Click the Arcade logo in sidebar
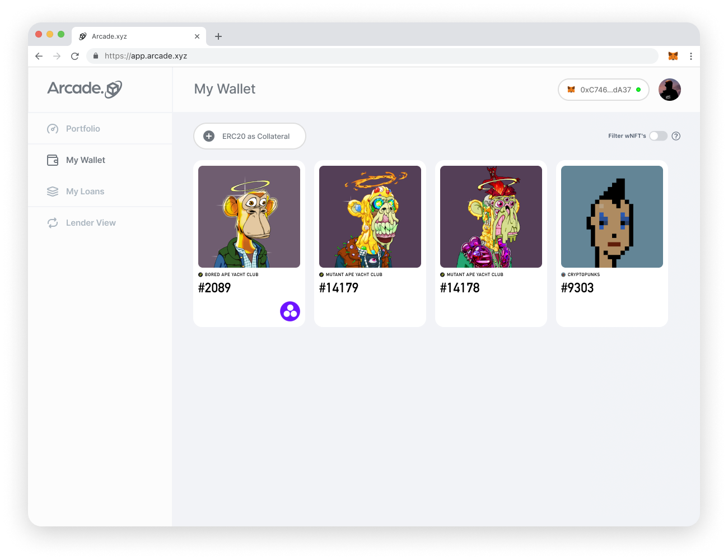 pyautogui.click(x=85, y=89)
